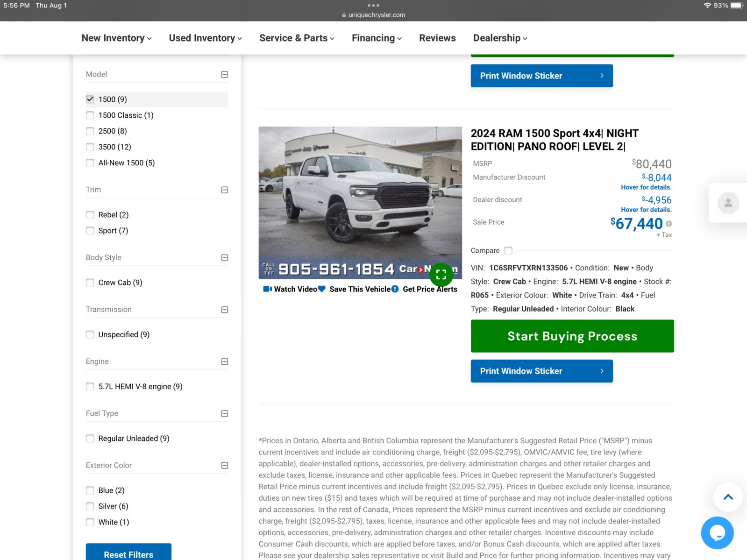Image resolution: width=747 pixels, height=560 pixels.
Task: Check the Sport (7) trim checkbox
Action: [90, 231]
